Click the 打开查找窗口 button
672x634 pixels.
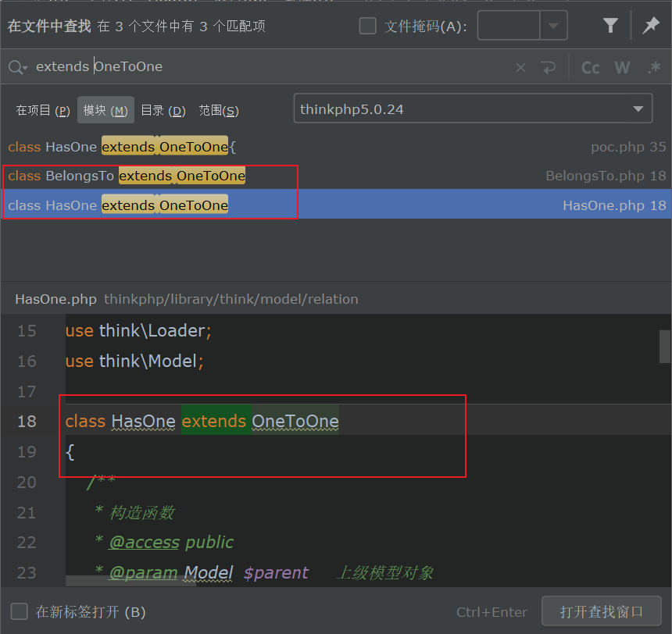point(601,611)
